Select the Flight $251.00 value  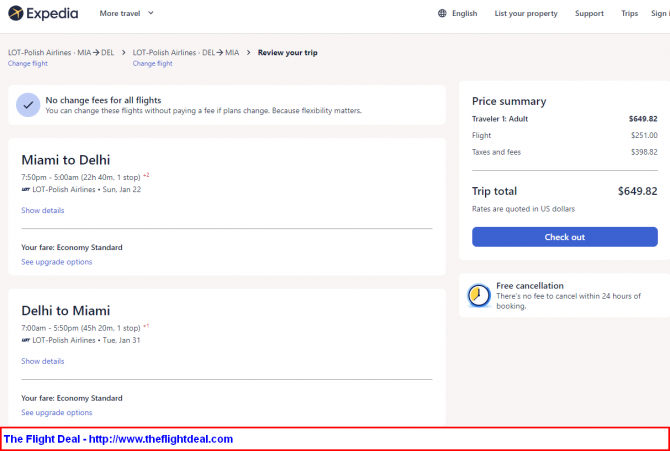(x=644, y=136)
